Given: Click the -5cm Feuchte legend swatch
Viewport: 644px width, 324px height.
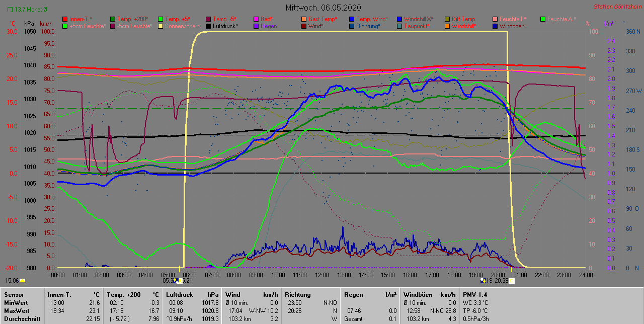Looking at the screenshot, I should 112,26.
